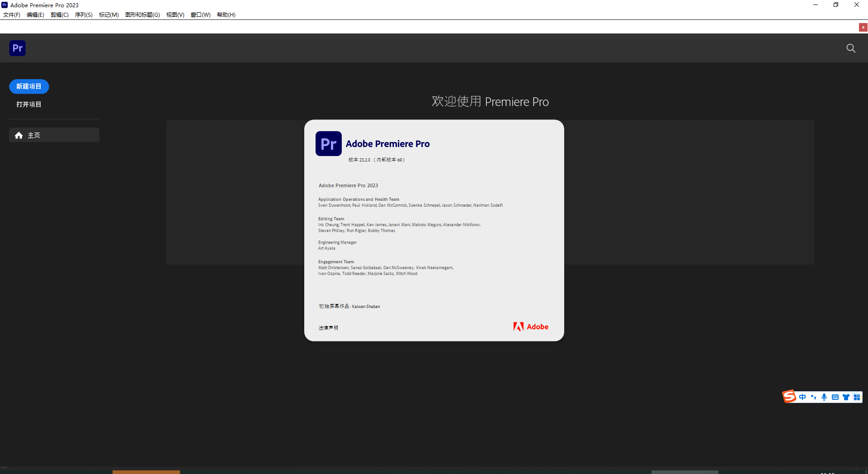Close the yellow notification banner
This screenshot has height=474, width=868.
tap(863, 27)
